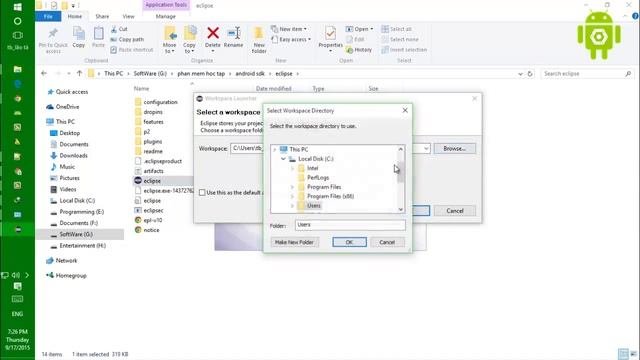Image resolution: width=640 pixels, height=360 pixels.
Task: Select the plugins folder
Action: [x=153, y=141]
